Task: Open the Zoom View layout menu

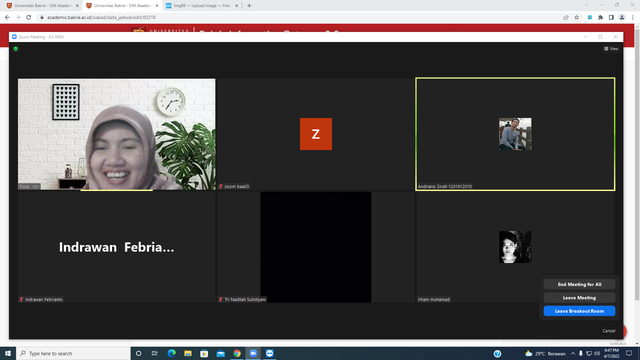Action: pyautogui.click(x=611, y=49)
